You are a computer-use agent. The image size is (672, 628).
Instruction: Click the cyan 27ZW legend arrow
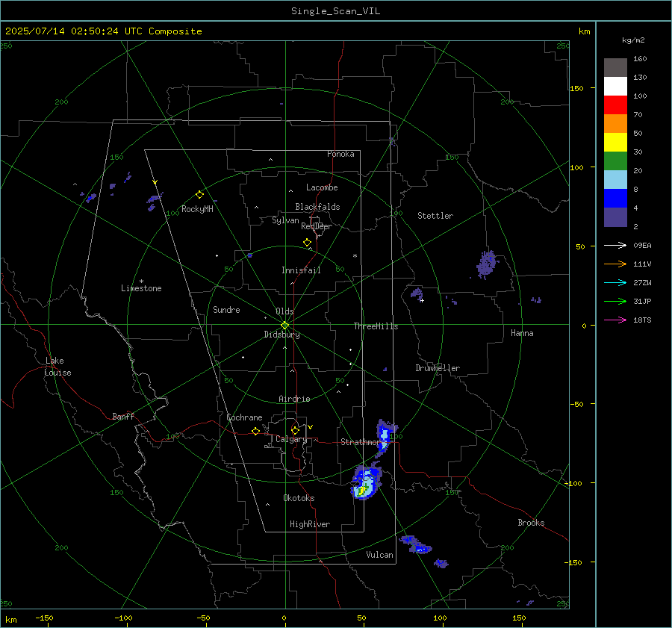point(615,282)
